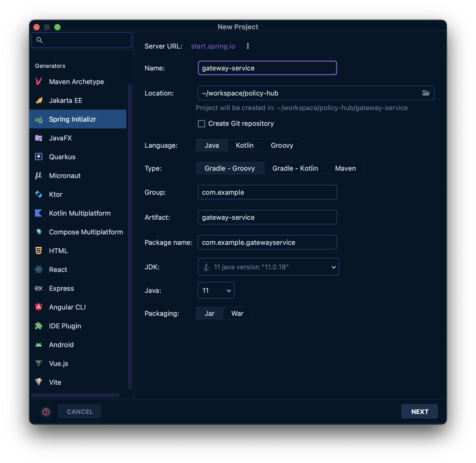Image resolution: width=476 pixels, height=463 pixels.
Task: Click the Artifact input field
Action: point(267,217)
